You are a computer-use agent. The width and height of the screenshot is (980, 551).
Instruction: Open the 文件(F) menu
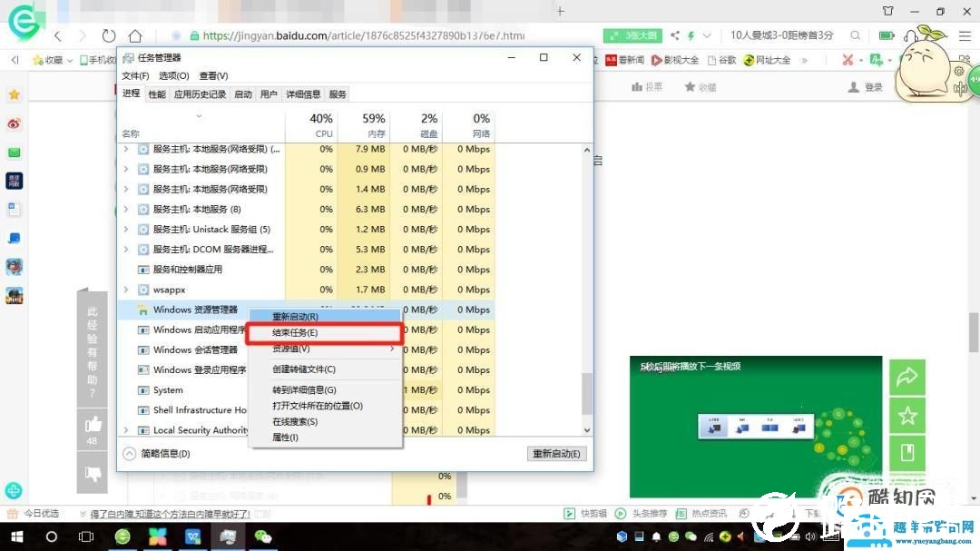pos(135,75)
